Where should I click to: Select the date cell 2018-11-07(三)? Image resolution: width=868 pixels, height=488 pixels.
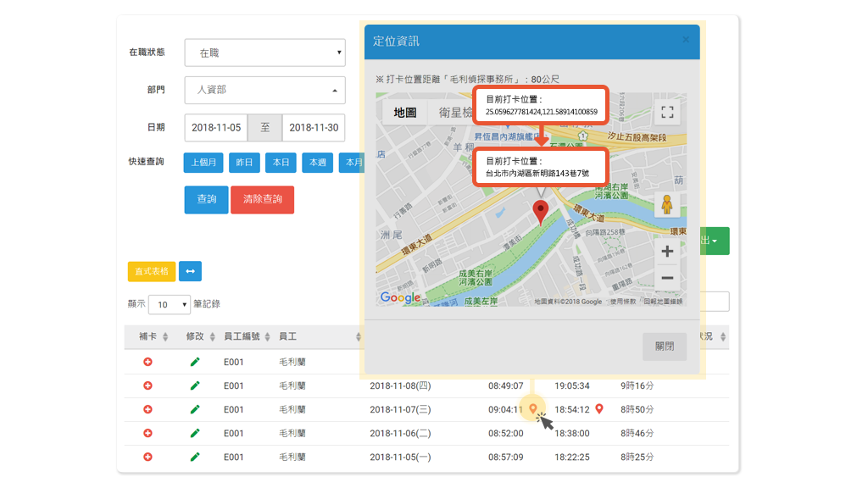coord(400,409)
